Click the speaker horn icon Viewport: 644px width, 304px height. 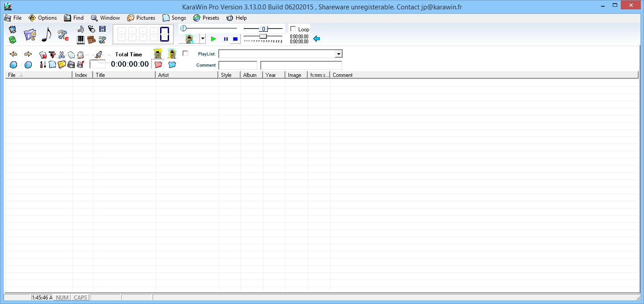[x=81, y=29]
